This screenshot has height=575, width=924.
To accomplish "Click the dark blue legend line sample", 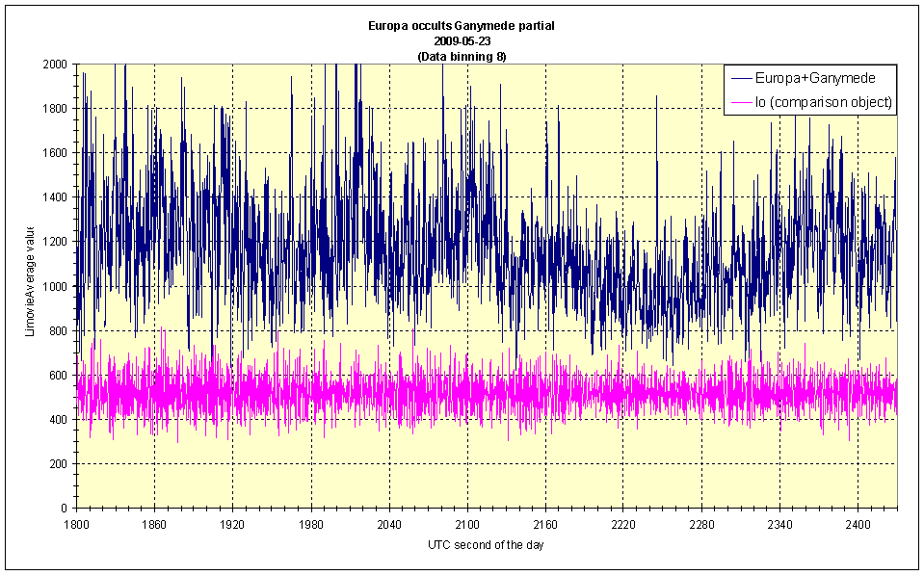I will pyautogui.click(x=741, y=78).
